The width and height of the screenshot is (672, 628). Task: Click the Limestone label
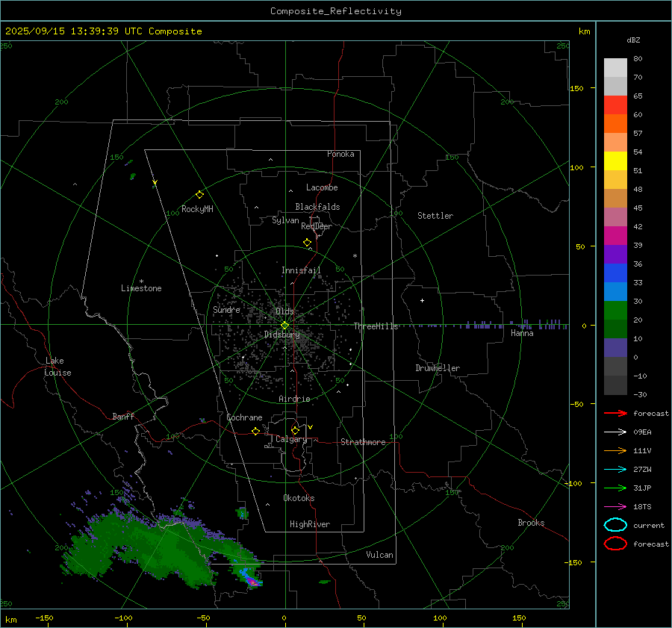(141, 288)
